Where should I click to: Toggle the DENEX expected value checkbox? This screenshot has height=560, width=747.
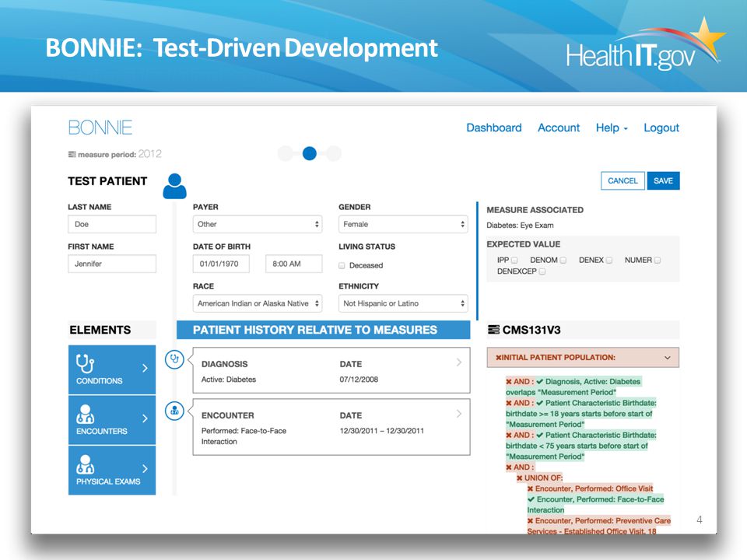pyautogui.click(x=608, y=260)
